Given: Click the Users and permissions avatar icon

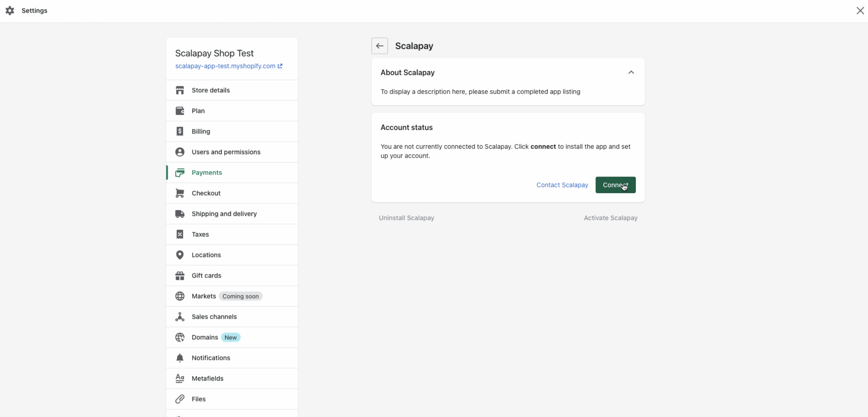Looking at the screenshot, I should (x=180, y=152).
